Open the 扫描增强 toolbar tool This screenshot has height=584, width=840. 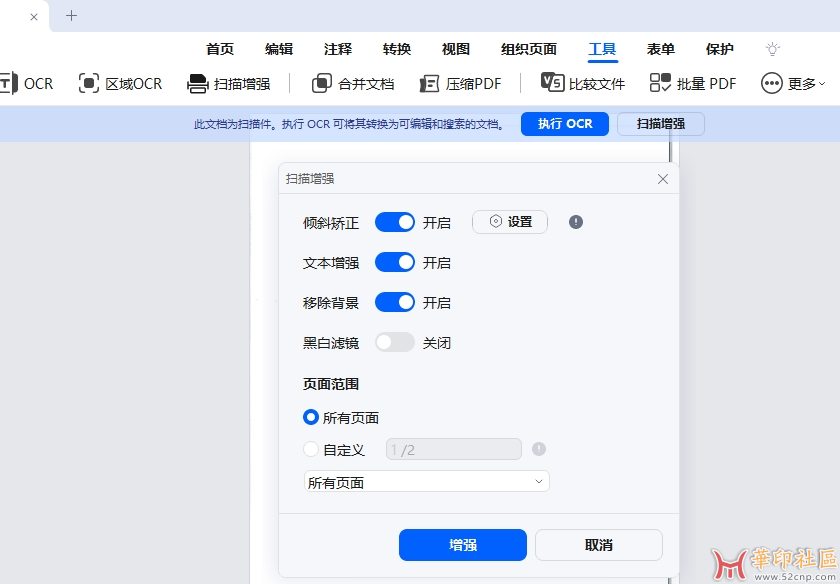point(198,84)
